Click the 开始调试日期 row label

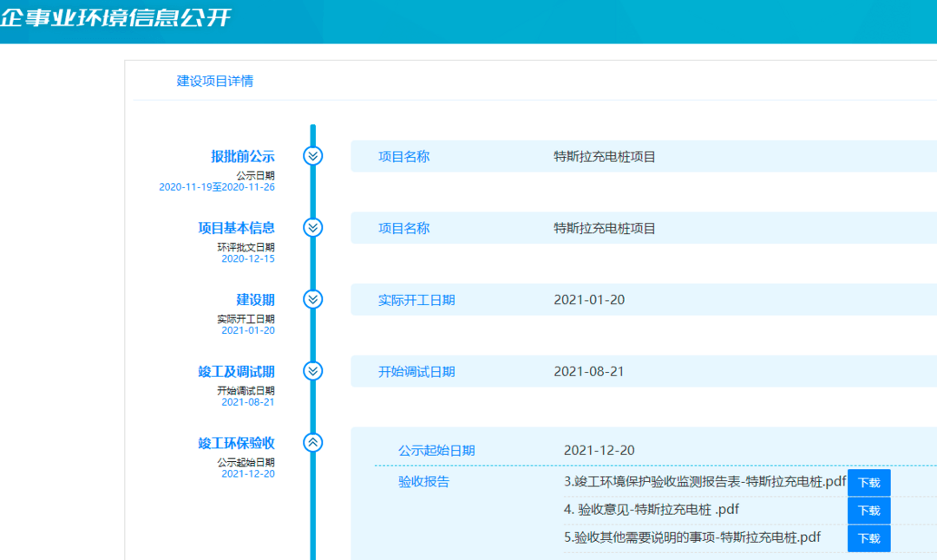[416, 371]
